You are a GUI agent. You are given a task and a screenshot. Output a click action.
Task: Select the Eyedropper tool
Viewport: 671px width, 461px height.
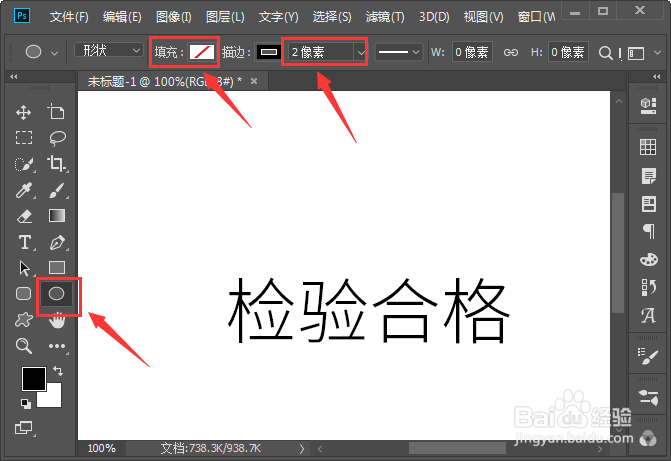point(24,190)
